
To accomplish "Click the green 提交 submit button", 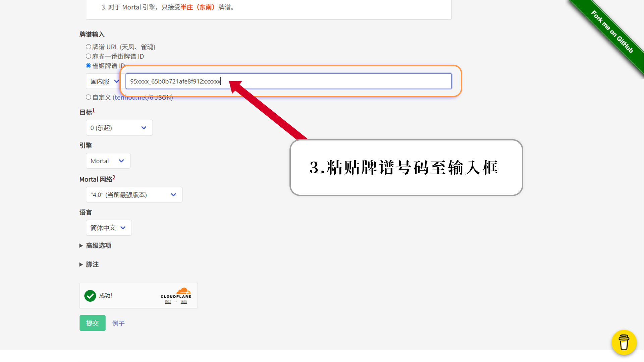I will click(92, 323).
